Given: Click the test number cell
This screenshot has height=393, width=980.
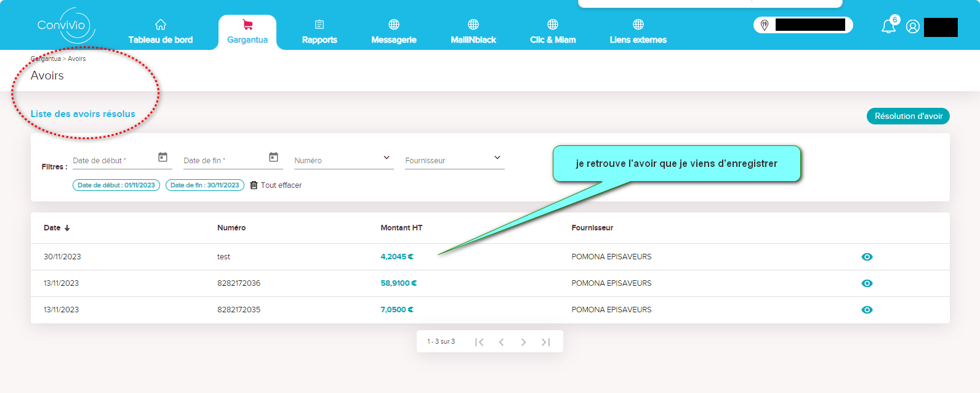Looking at the screenshot, I should (223, 257).
